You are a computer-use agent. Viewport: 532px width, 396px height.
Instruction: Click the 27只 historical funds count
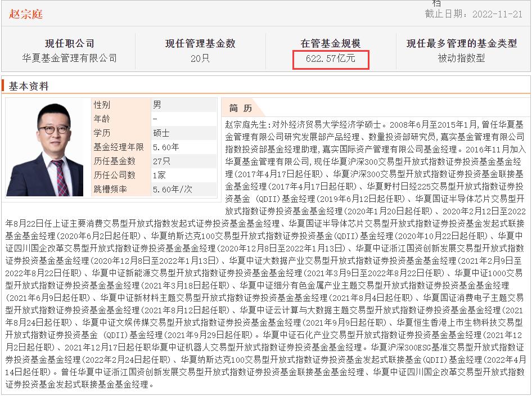tap(161, 161)
